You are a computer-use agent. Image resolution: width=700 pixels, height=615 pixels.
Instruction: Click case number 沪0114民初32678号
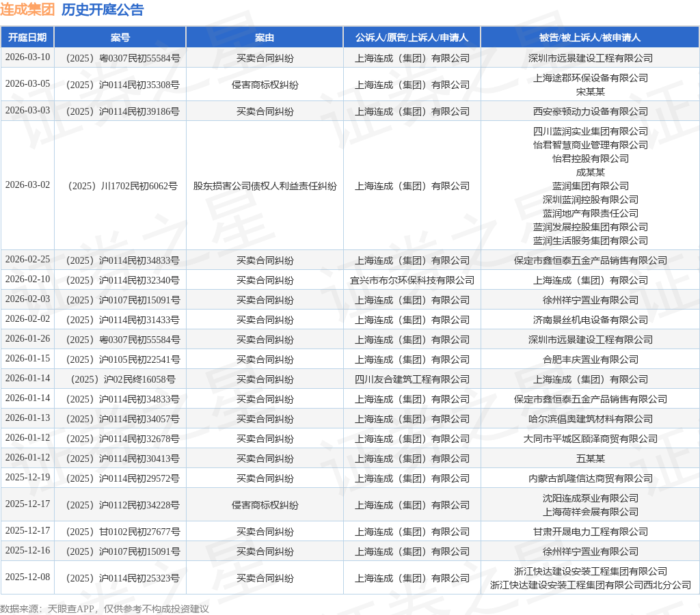(123, 439)
